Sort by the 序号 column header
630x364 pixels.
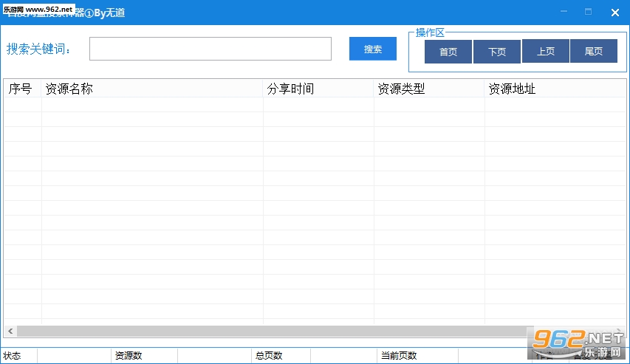[22, 89]
